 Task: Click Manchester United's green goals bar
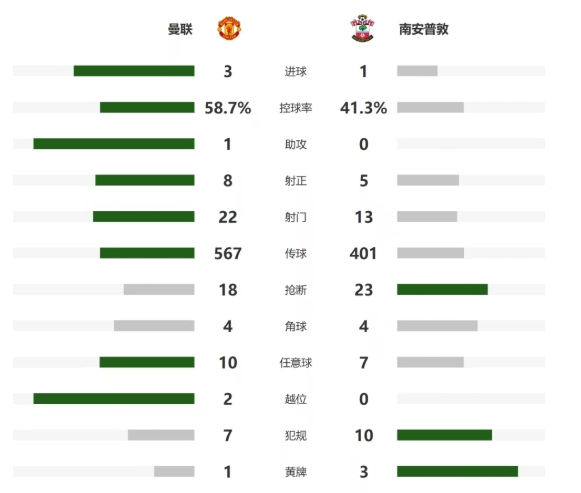(134, 71)
